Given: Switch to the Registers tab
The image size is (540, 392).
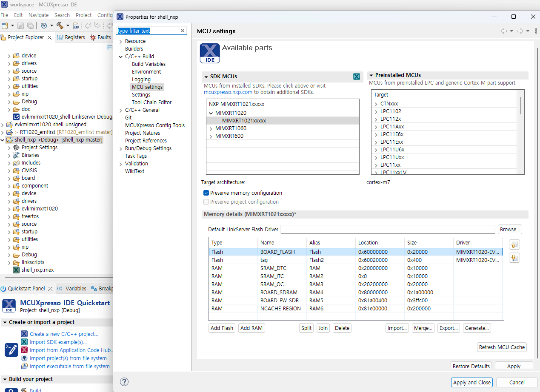Looking at the screenshot, I should point(71,37).
